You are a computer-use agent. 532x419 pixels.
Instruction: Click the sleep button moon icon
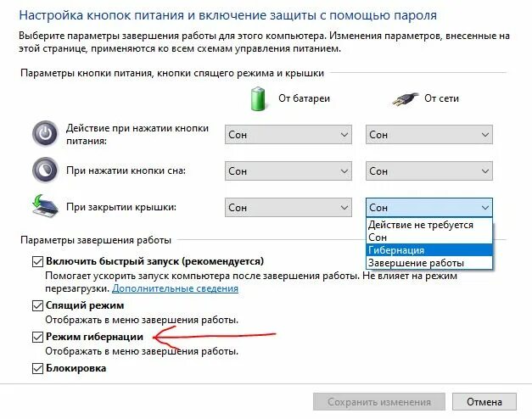(x=43, y=170)
